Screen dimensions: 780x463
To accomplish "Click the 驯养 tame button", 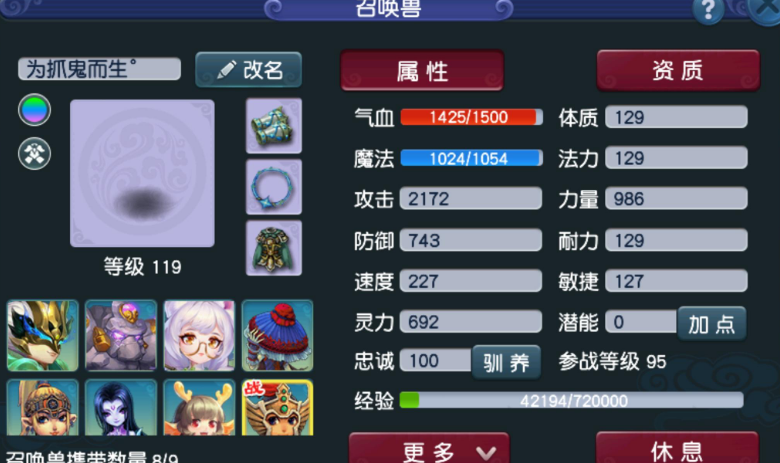I will tap(506, 363).
